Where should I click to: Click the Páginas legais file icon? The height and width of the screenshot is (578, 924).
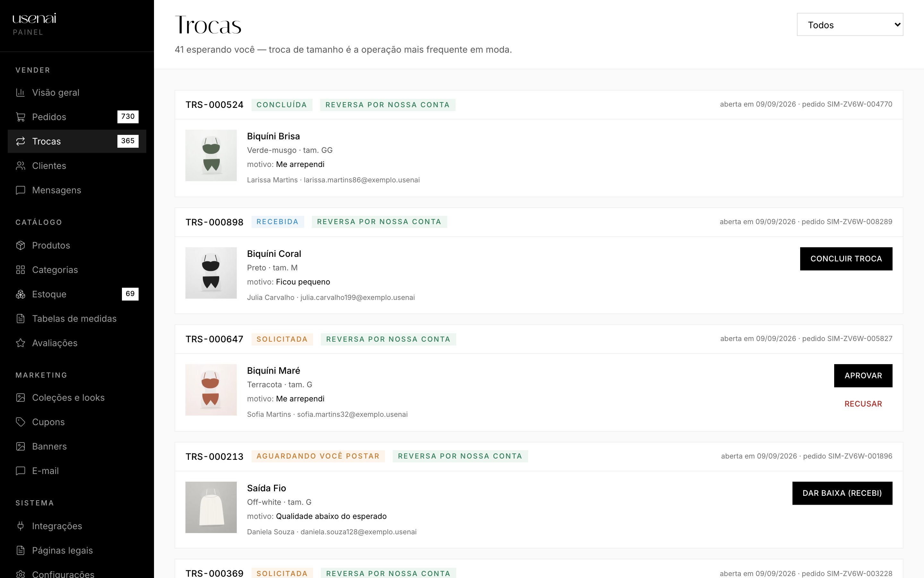click(x=21, y=550)
